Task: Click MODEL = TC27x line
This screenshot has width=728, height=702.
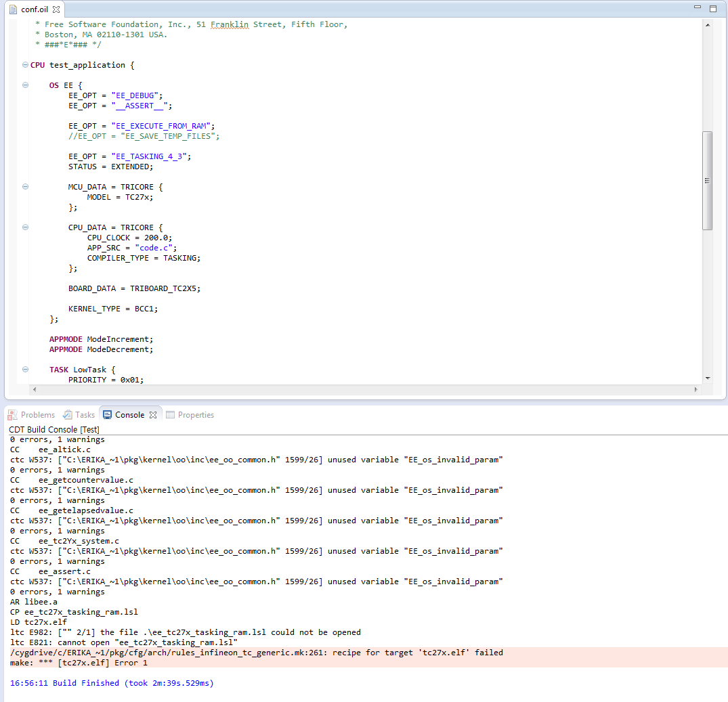Action: click(120, 197)
